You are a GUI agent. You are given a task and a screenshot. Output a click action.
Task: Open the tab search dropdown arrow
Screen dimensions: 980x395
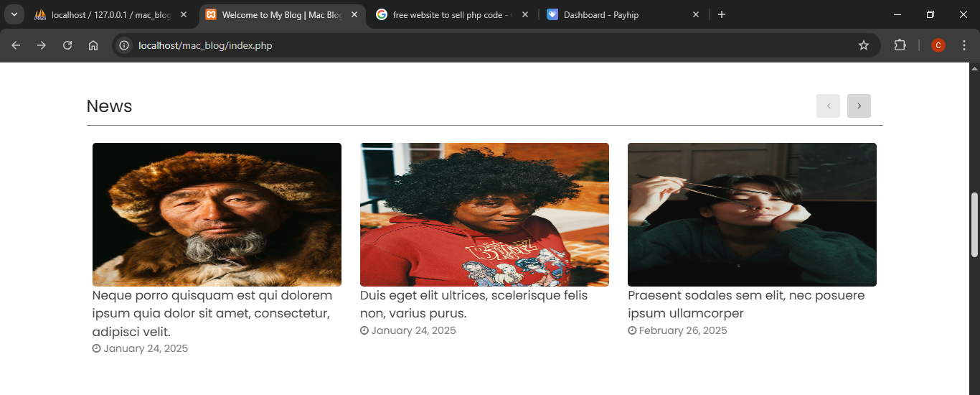point(14,14)
